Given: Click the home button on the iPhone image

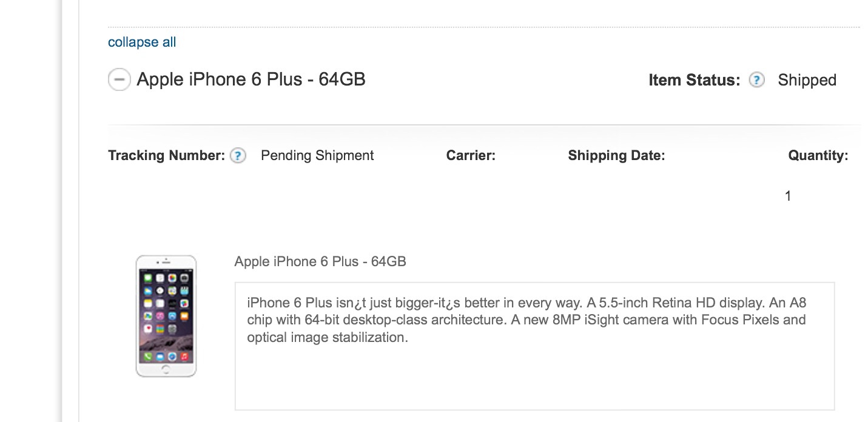Looking at the screenshot, I should pyautogui.click(x=166, y=368).
